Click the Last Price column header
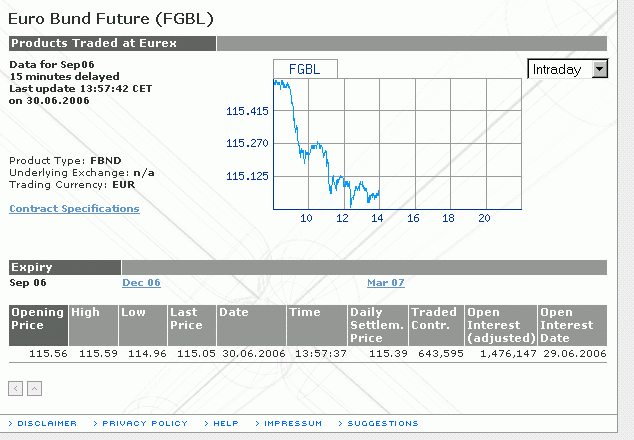 pyautogui.click(x=186, y=318)
